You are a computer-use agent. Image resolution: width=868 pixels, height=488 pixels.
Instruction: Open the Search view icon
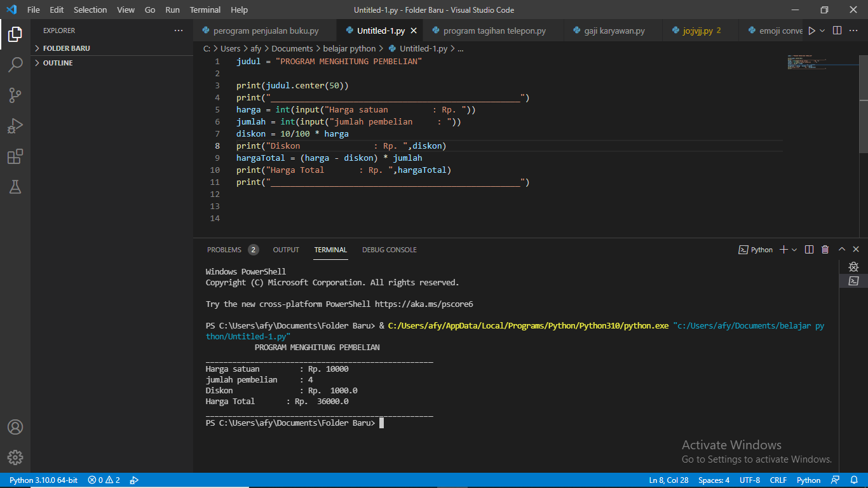[15, 65]
